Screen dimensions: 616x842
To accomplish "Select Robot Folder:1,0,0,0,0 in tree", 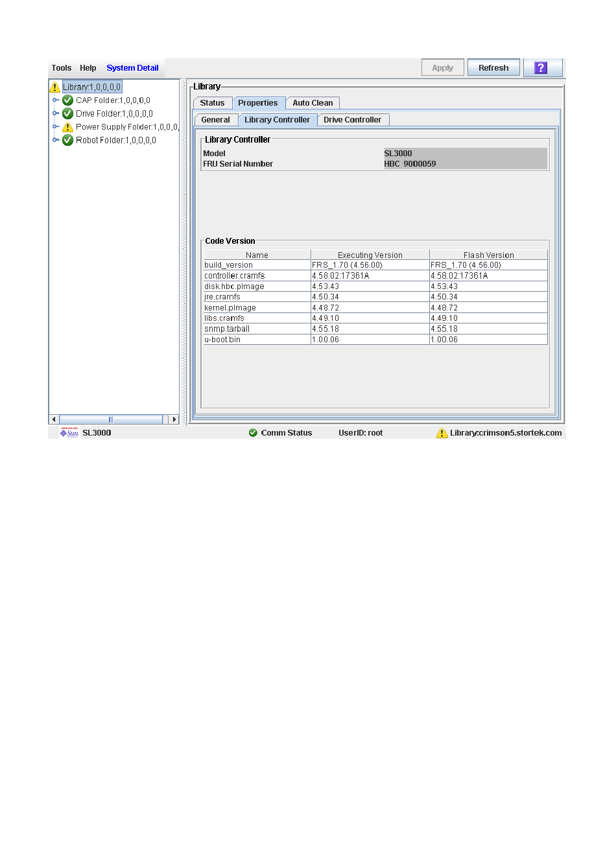I will [116, 140].
